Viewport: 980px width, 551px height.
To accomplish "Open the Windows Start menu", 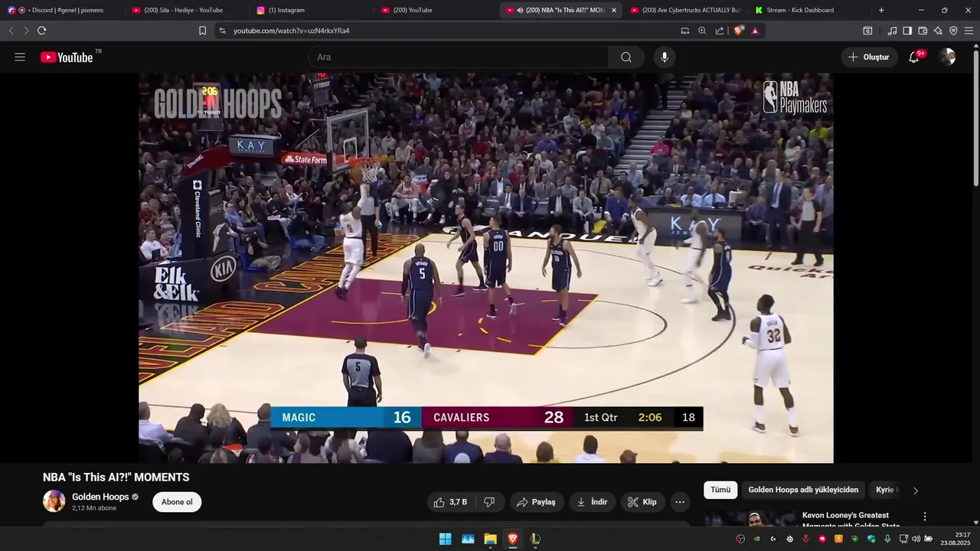I will [445, 539].
